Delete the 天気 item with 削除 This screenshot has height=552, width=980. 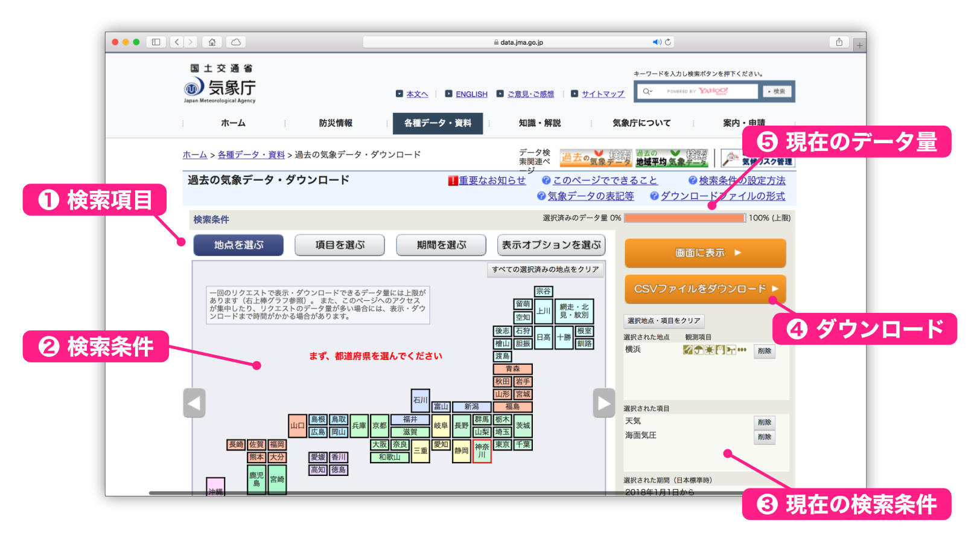pyautogui.click(x=765, y=423)
